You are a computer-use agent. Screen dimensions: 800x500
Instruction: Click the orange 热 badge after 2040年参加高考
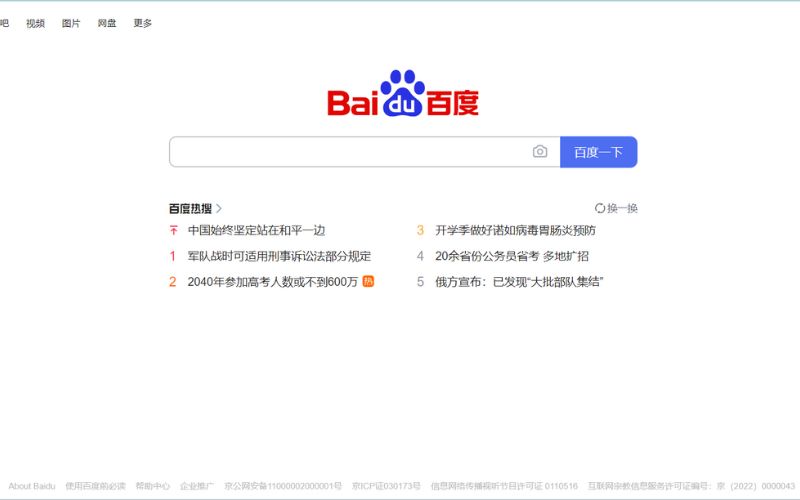click(368, 281)
